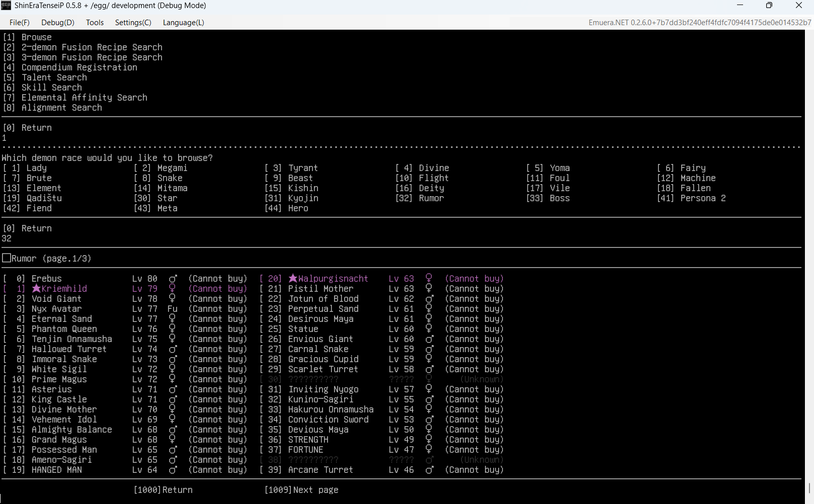Select the Arcane Turret entry

(381, 470)
